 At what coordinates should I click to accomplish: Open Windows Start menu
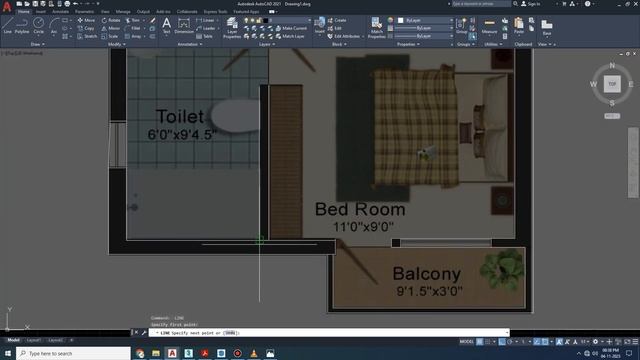click(8, 353)
